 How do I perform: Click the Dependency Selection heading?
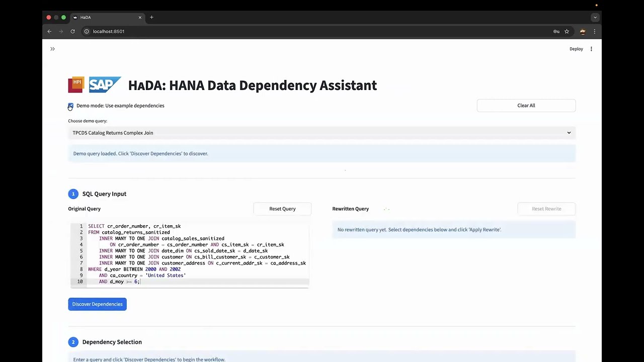[x=112, y=342]
